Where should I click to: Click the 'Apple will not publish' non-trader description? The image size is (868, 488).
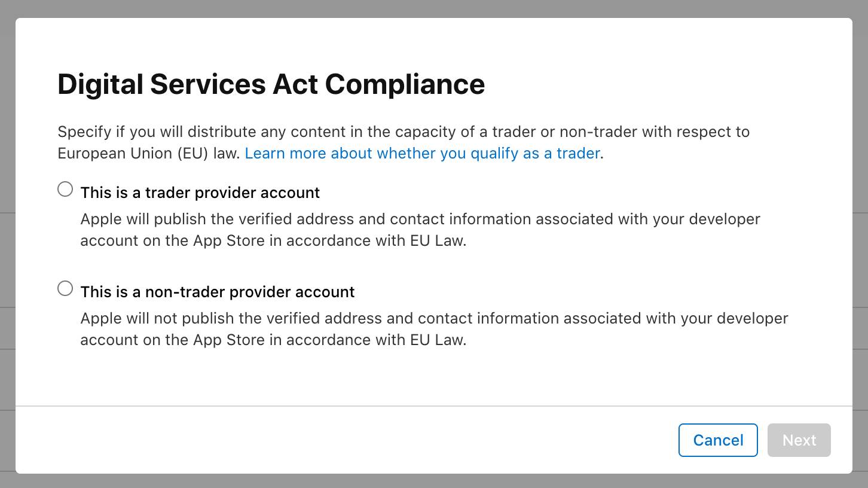coord(435,329)
